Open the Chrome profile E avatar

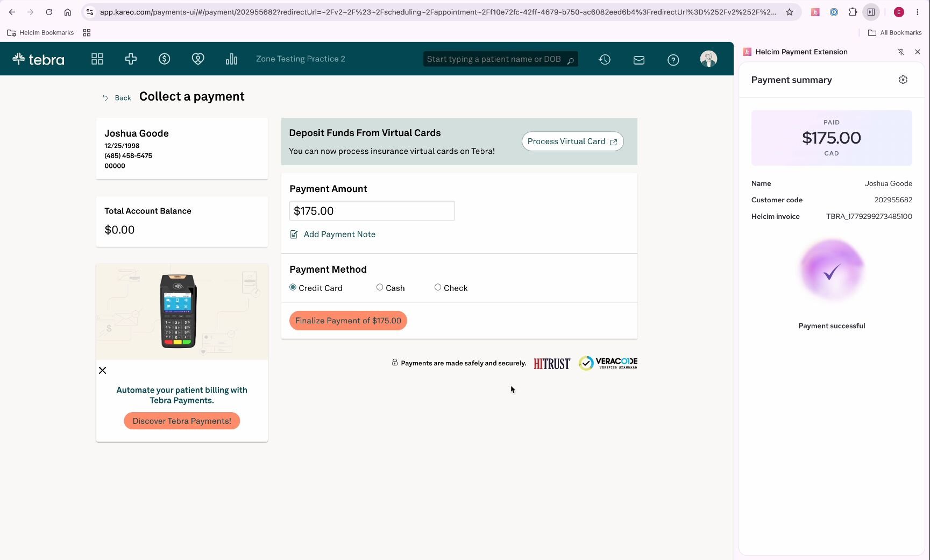(899, 12)
